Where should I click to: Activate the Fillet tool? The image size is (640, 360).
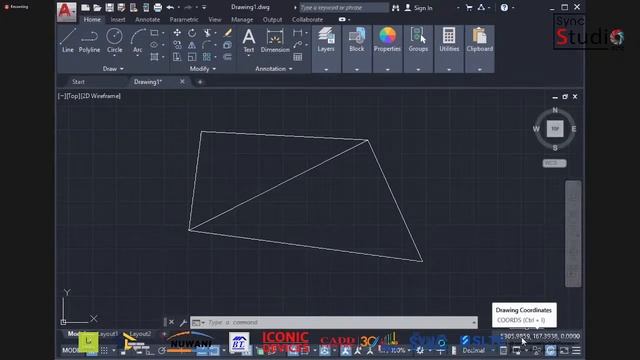pyautogui.click(x=207, y=45)
